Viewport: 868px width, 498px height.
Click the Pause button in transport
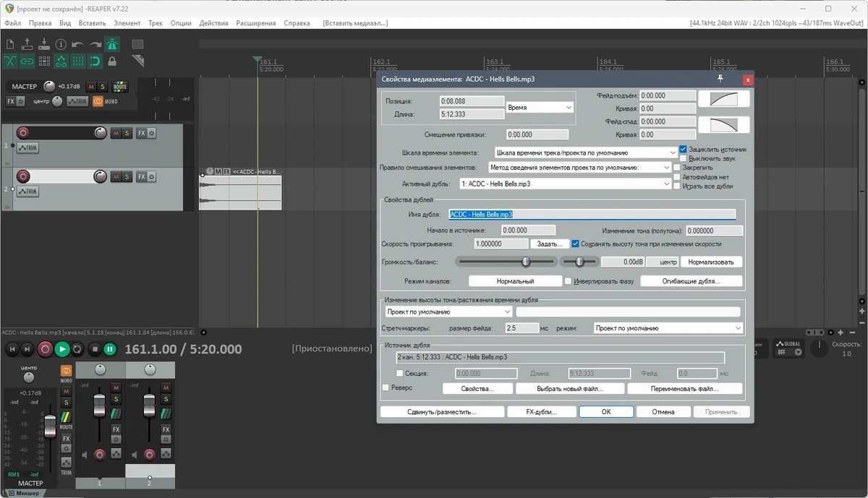110,349
